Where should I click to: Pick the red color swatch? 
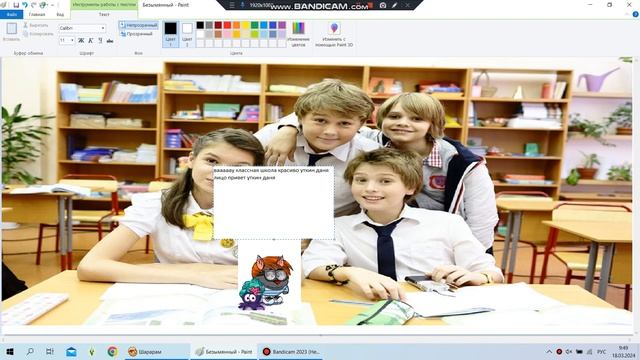227,25
